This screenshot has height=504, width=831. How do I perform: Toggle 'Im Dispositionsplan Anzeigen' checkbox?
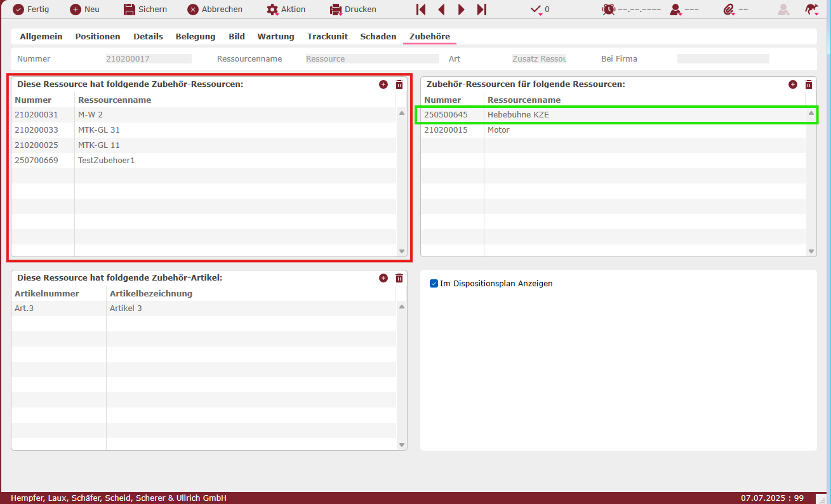(434, 284)
